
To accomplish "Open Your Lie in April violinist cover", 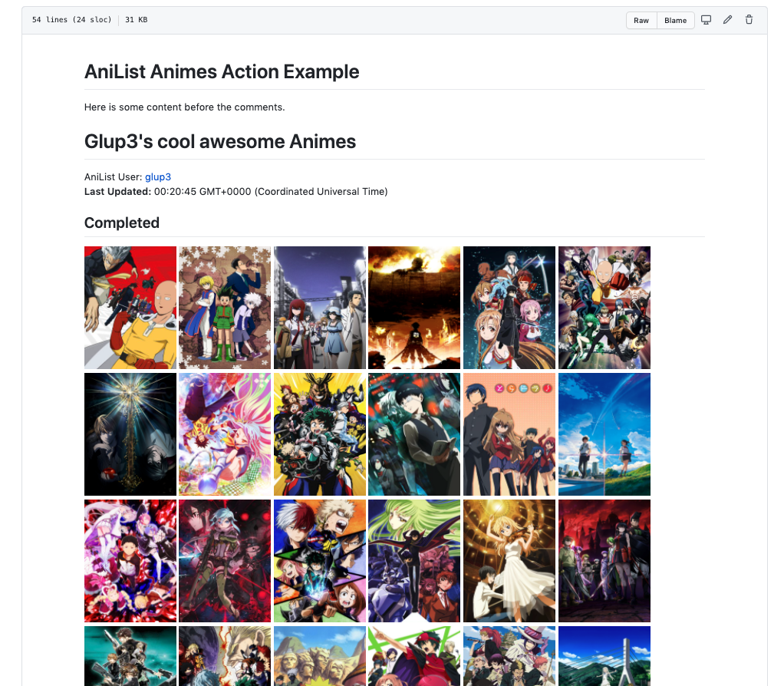I will tap(509, 561).
